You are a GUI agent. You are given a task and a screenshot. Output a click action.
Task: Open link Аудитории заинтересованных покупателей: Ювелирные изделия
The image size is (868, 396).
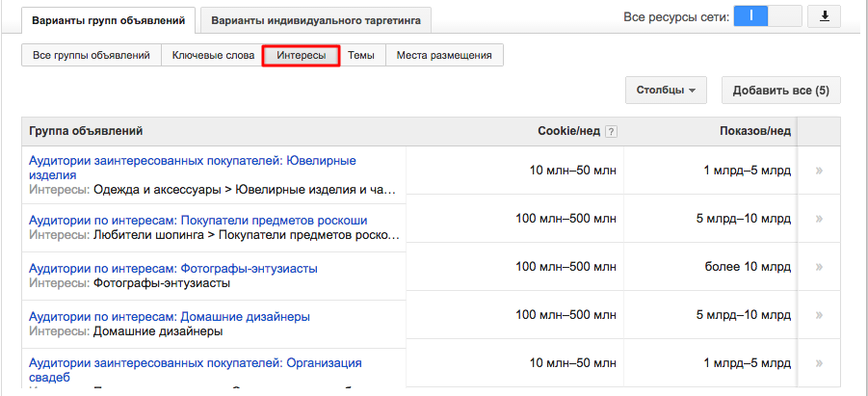[192, 168]
